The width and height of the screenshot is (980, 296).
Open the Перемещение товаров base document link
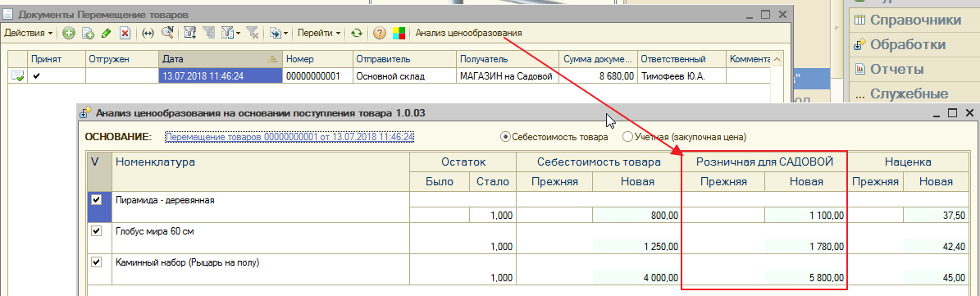[290, 136]
